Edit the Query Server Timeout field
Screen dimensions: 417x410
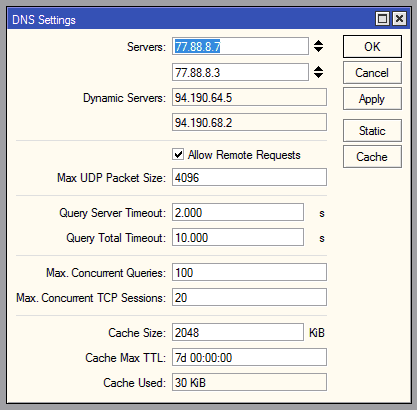pyautogui.click(x=238, y=212)
